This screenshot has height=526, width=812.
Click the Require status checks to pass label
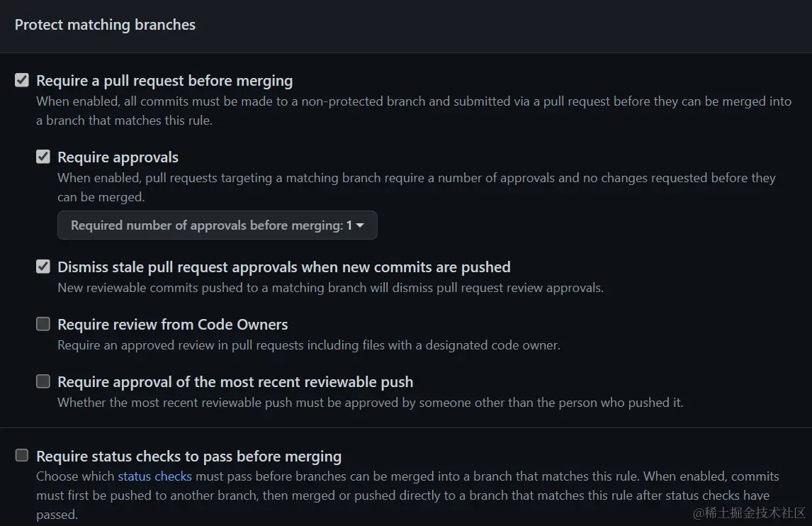[x=188, y=457]
